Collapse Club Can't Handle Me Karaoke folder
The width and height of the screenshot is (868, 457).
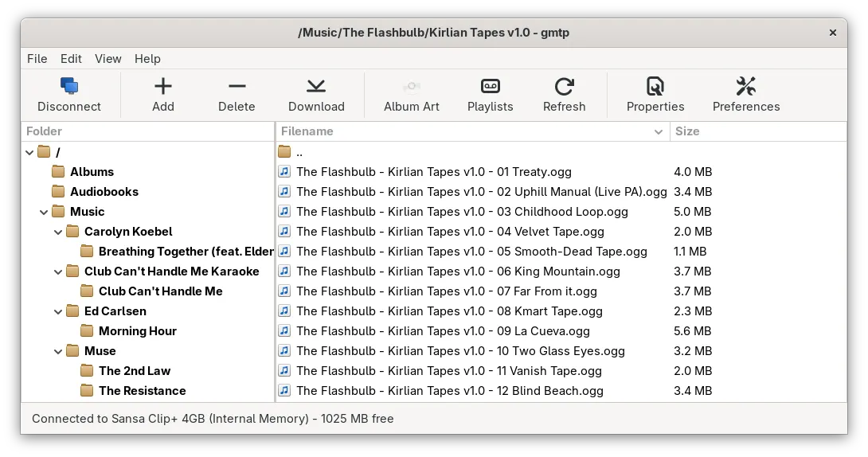(x=58, y=271)
